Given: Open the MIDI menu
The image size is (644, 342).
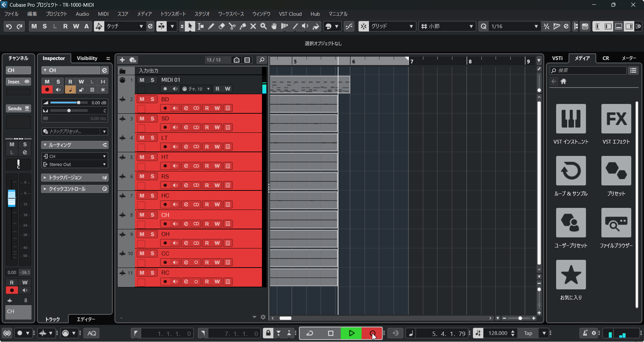Looking at the screenshot, I should pyautogui.click(x=103, y=14).
